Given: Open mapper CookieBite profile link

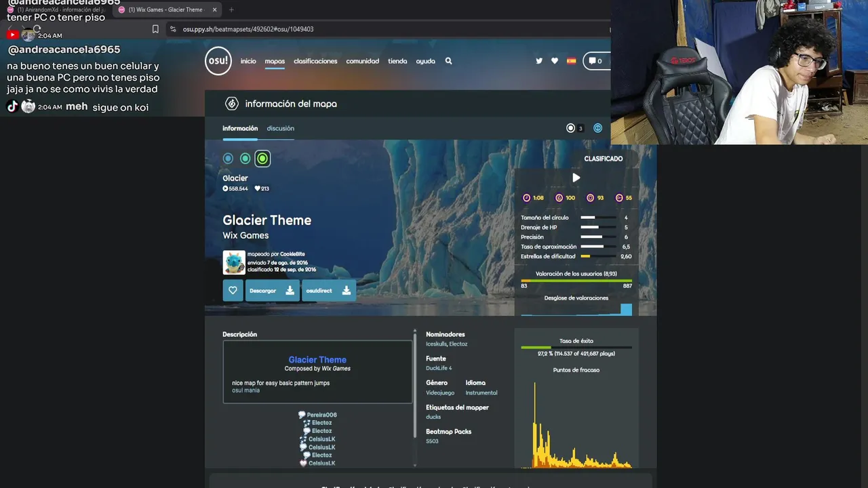Looking at the screenshot, I should click(x=293, y=254).
